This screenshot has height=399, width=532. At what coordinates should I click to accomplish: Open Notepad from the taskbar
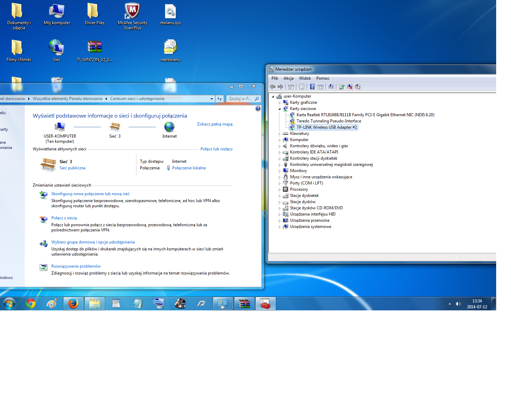137,304
